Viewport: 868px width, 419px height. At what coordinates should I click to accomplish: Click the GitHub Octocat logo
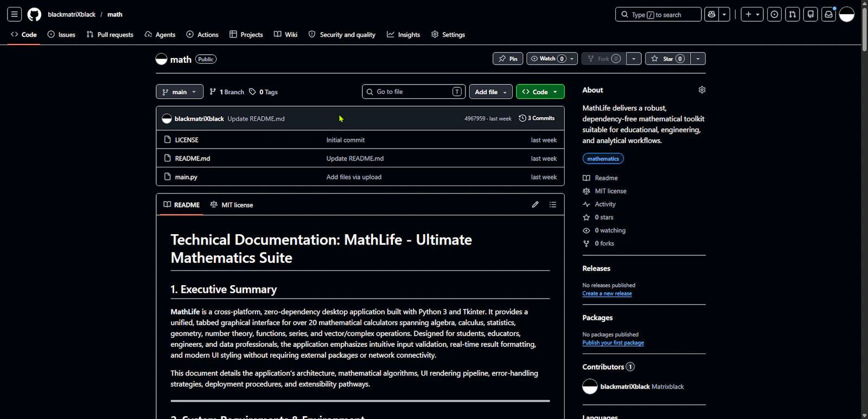click(x=34, y=15)
